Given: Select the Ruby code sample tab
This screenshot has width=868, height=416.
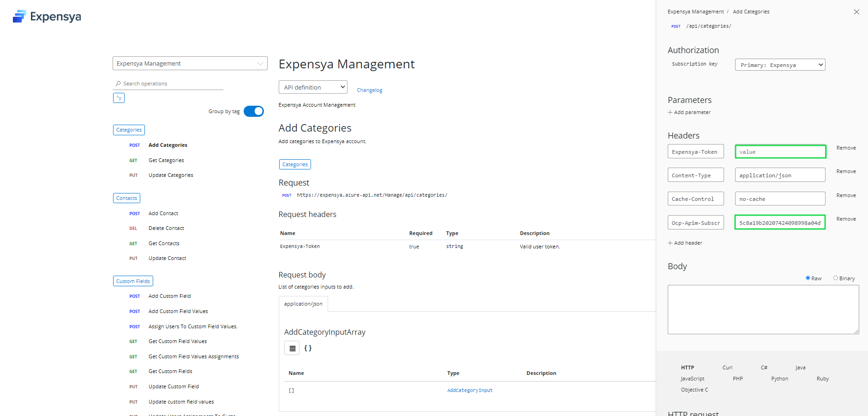Looking at the screenshot, I should click(823, 379).
